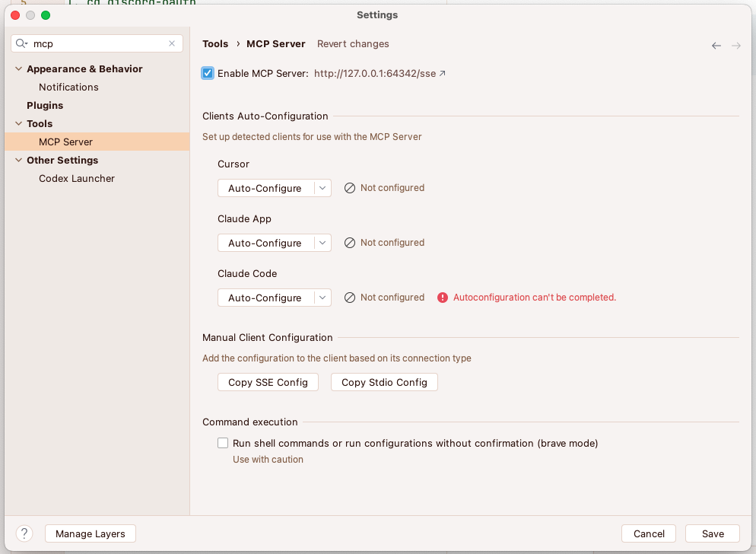The height and width of the screenshot is (554, 756).
Task: Click the forward navigation arrow
Action: pyautogui.click(x=736, y=46)
